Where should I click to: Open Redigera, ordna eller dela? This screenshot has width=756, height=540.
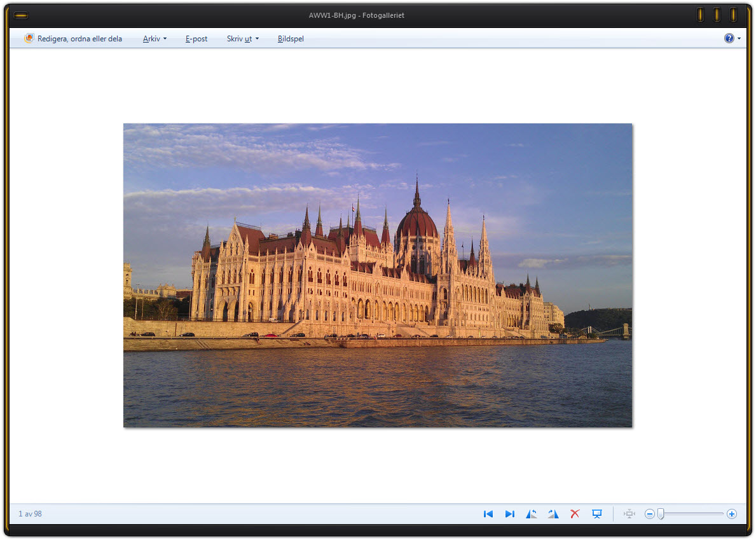click(x=73, y=39)
